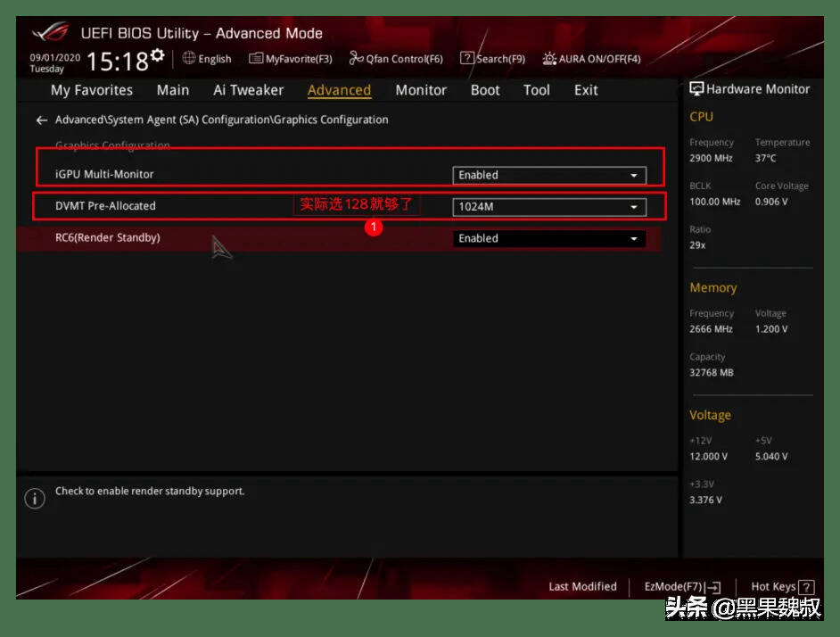The image size is (840, 637).
Task: Click the Hardware Monitor screen icon
Action: 696,89
